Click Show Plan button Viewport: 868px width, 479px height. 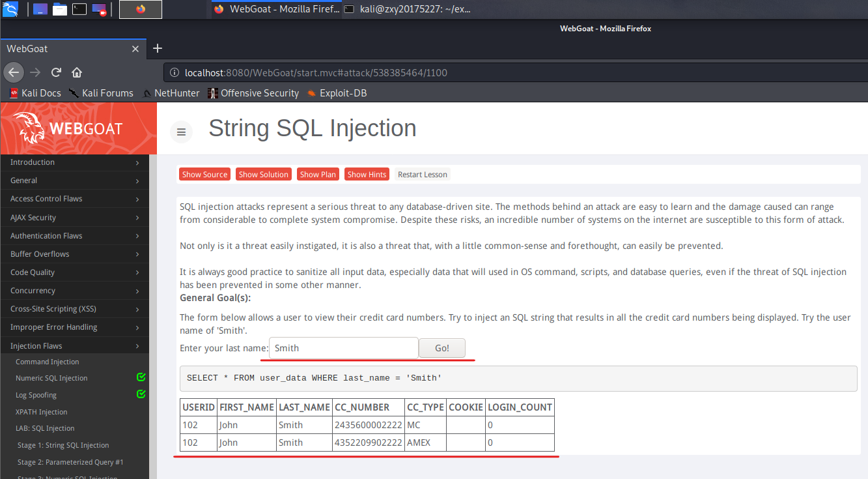pyautogui.click(x=318, y=174)
